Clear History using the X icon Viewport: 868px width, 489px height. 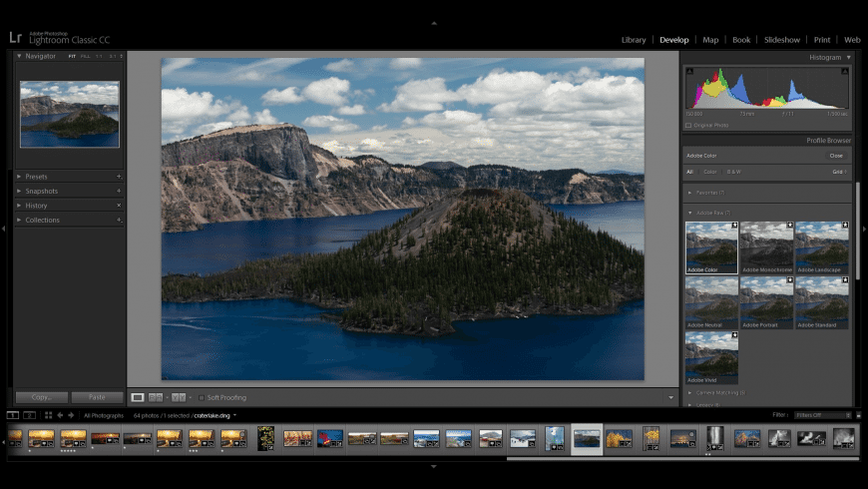click(x=119, y=206)
